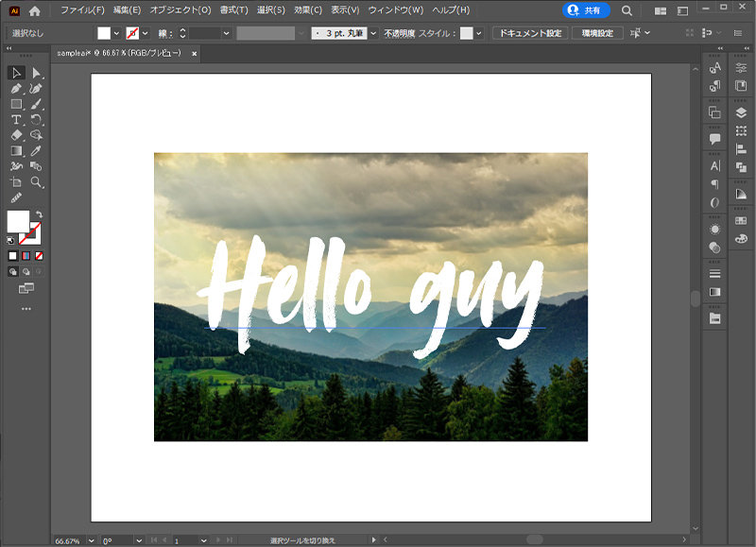Choose the Rectangle tool
Viewport: 756px width, 547px height.
(16, 104)
